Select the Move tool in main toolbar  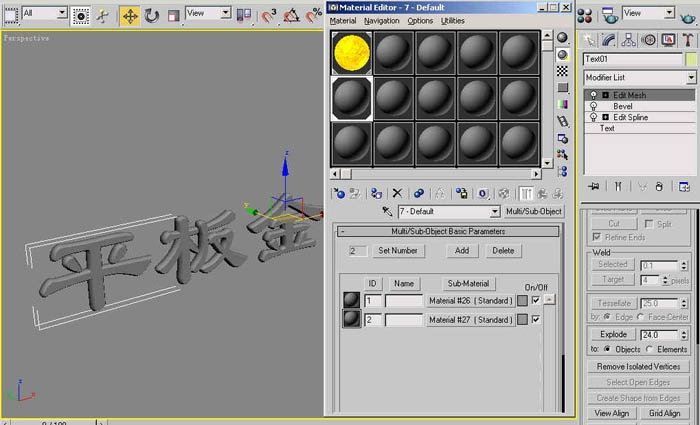[x=130, y=16]
